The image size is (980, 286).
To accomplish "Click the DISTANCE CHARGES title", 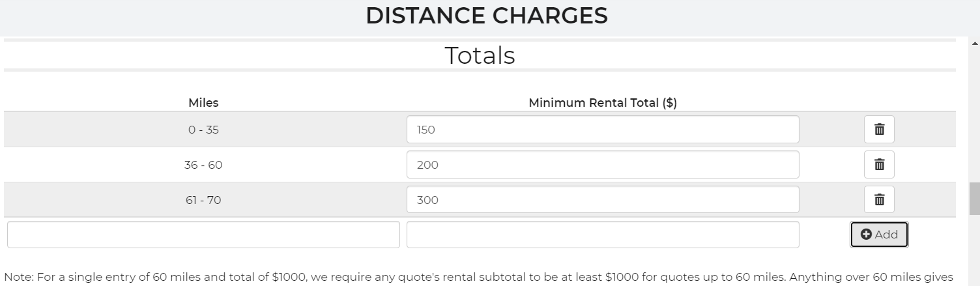I will [486, 16].
